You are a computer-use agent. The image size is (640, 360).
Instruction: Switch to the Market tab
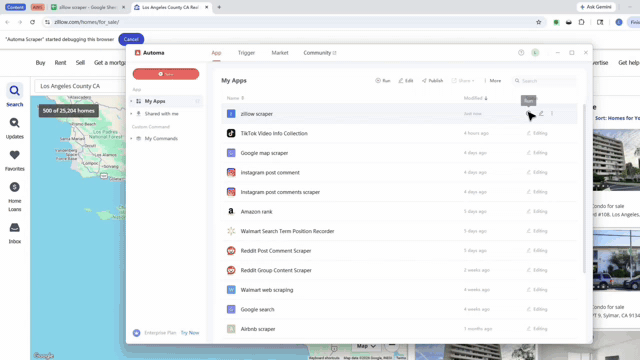[x=280, y=53]
